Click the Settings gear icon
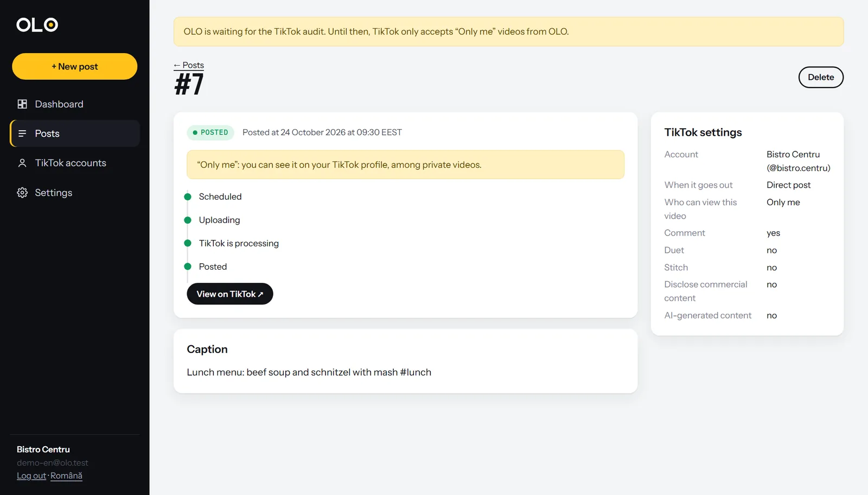The width and height of the screenshot is (868, 495). tap(22, 193)
